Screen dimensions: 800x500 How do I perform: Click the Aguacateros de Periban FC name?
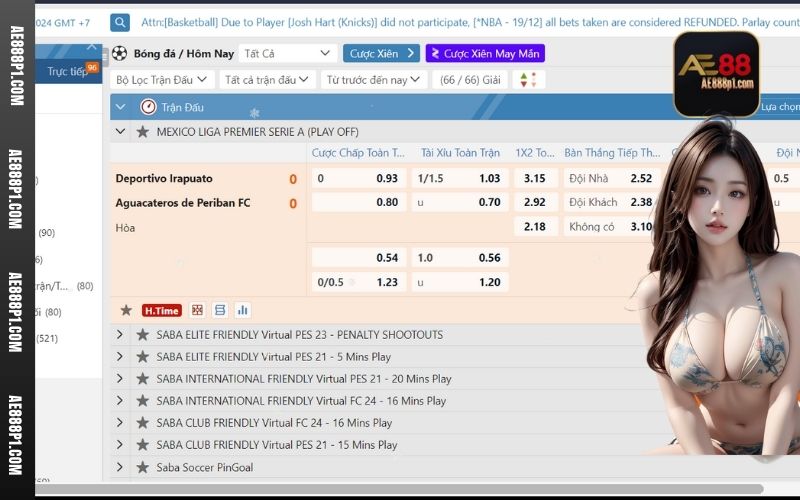click(183, 203)
